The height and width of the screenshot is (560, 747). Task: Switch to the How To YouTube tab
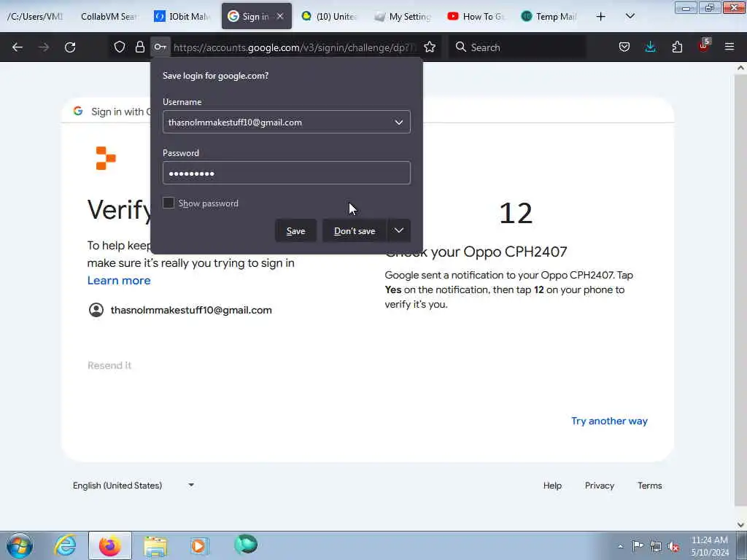[x=476, y=16]
